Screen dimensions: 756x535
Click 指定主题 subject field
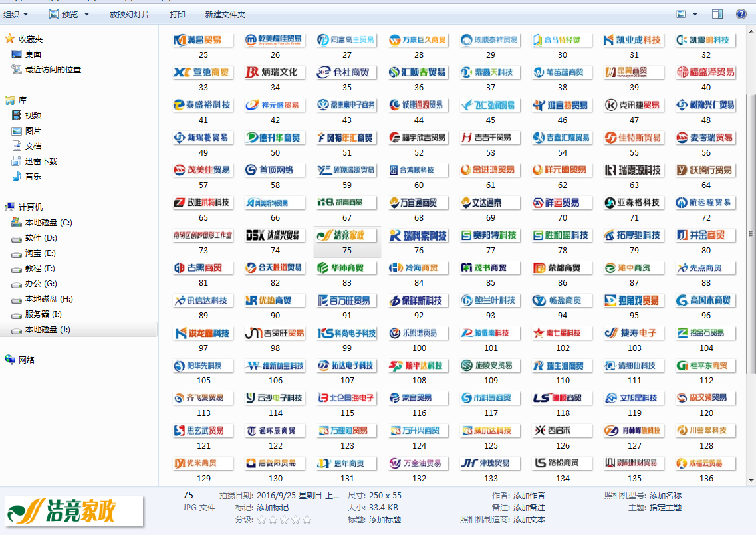click(666, 508)
